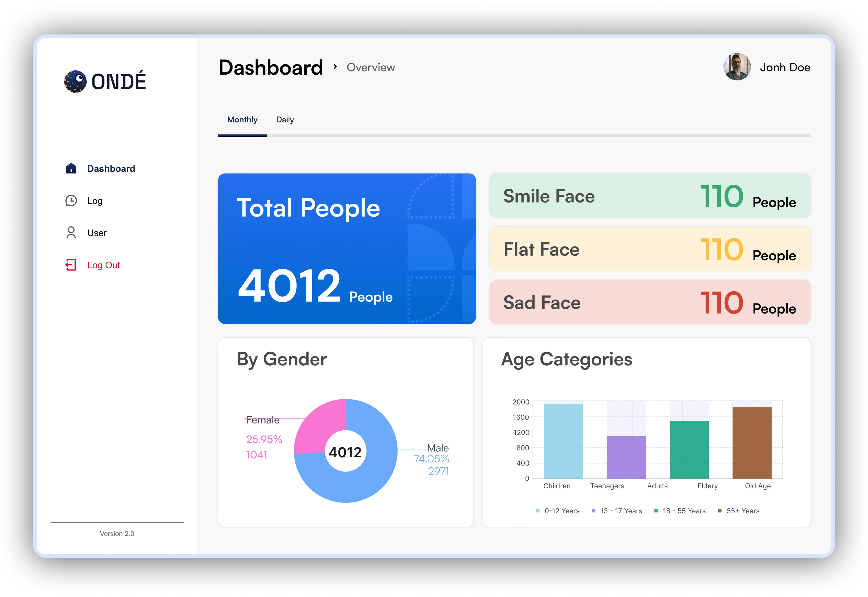Switch to the Daily tab
This screenshot has height=597, width=868.
point(285,120)
